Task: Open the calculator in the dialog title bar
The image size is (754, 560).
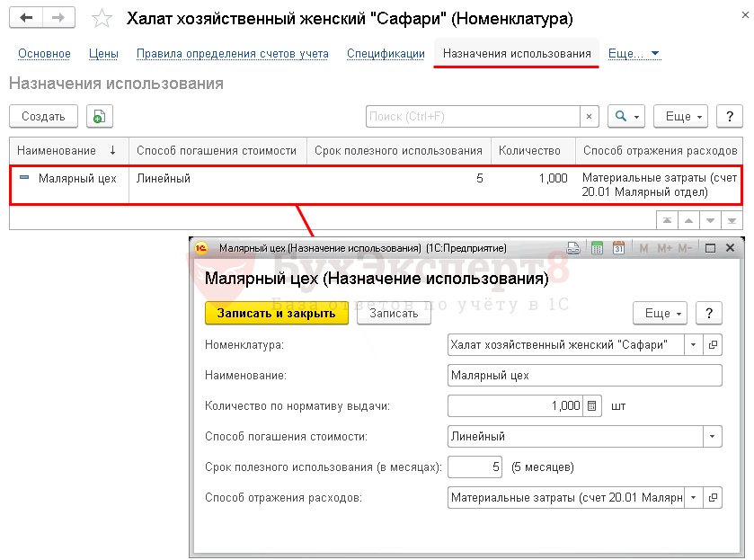Action: point(597,248)
